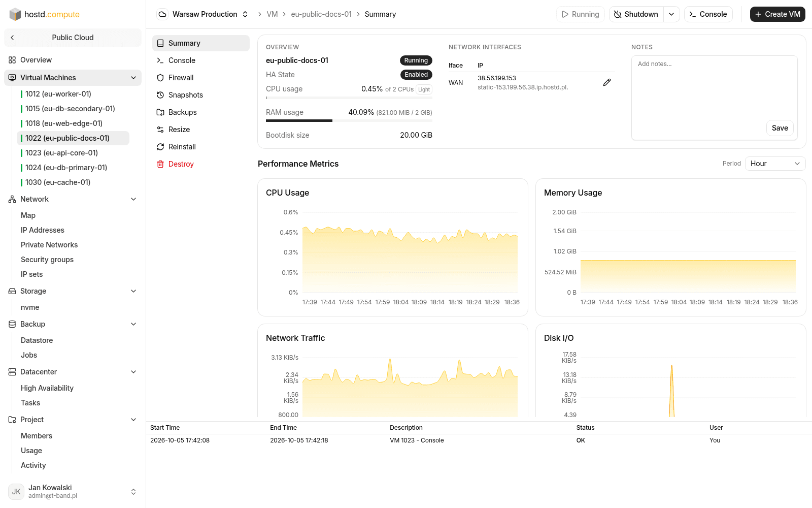812x508 pixels.
Task: Click Reinstall refresh option
Action: tap(200, 147)
